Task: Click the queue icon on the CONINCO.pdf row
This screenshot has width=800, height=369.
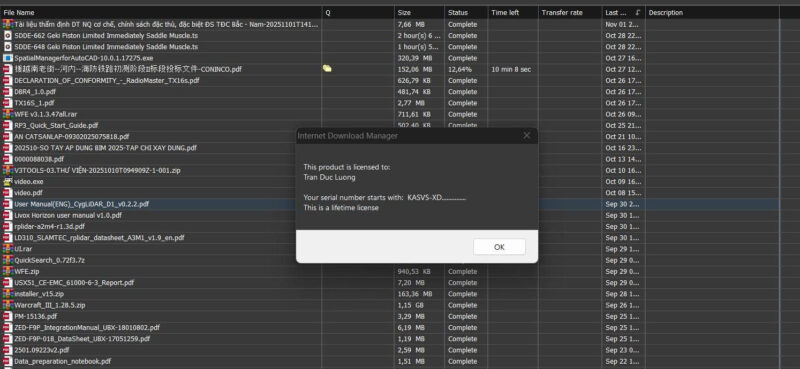Action: click(x=327, y=69)
